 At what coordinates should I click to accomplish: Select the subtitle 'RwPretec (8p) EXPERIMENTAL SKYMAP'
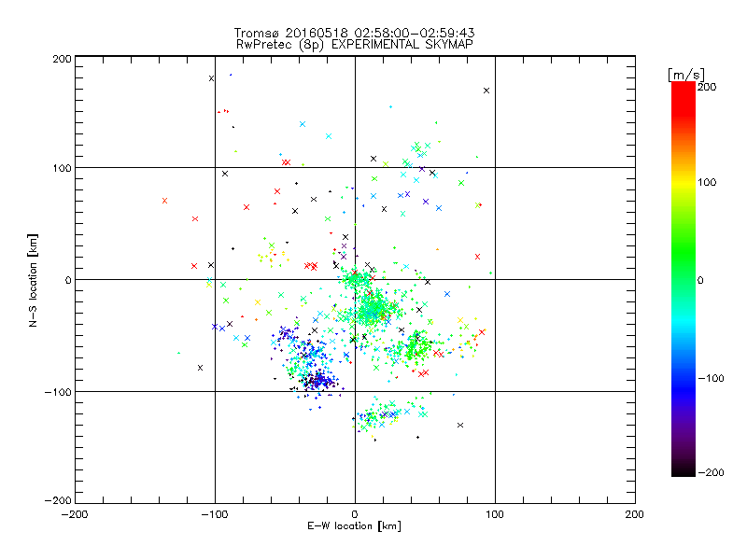point(355,45)
